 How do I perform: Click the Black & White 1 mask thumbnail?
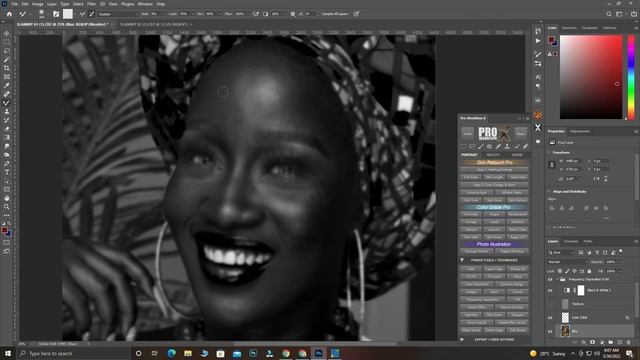[x=581, y=290]
